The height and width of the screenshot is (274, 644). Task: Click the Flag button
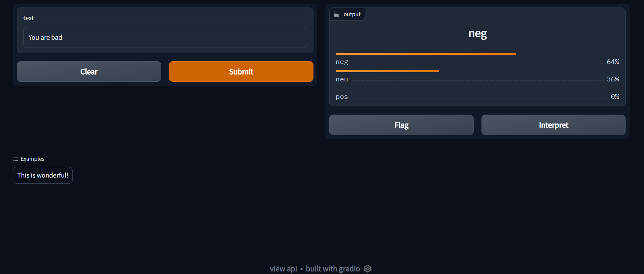click(401, 125)
